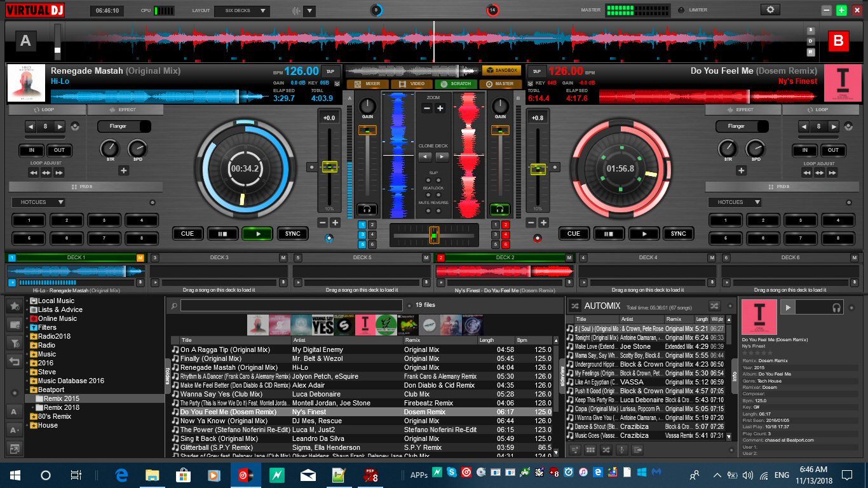
Task: Toggle the left SLIP indicator
Action: coord(428,179)
